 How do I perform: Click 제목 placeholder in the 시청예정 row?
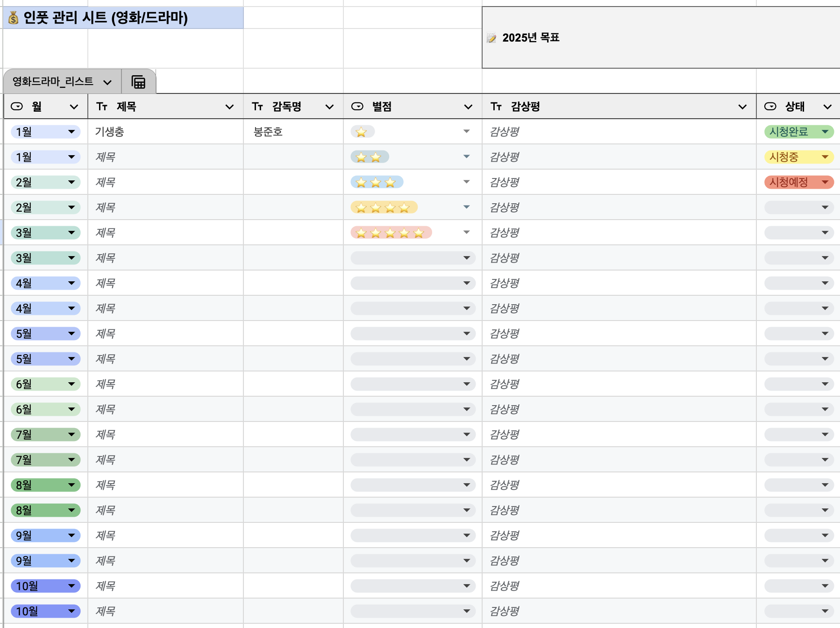click(106, 182)
